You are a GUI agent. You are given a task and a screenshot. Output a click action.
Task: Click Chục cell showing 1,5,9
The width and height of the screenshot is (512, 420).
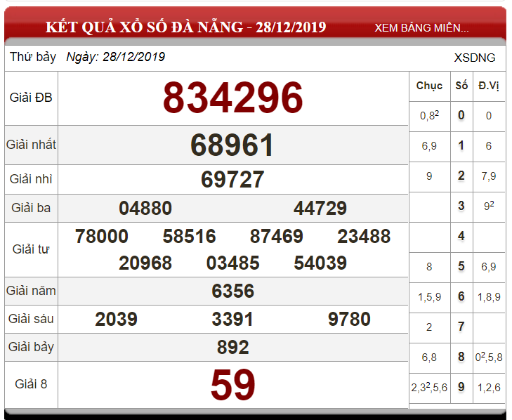[429, 297]
